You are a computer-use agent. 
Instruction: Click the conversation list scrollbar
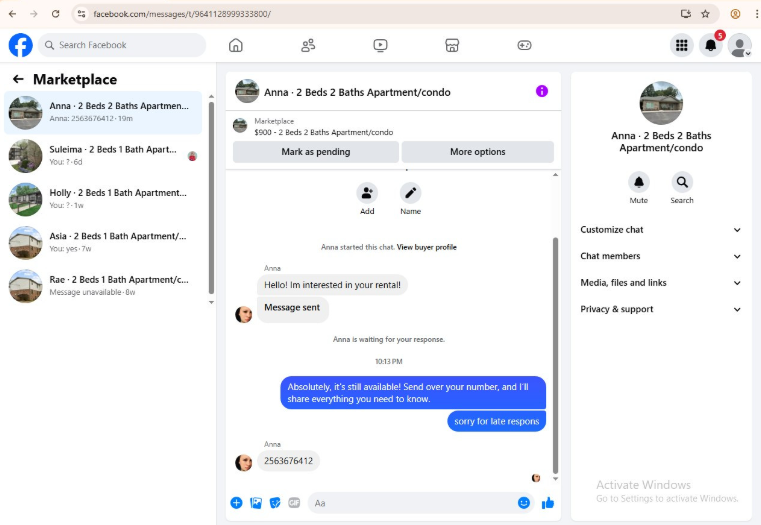pos(211,197)
